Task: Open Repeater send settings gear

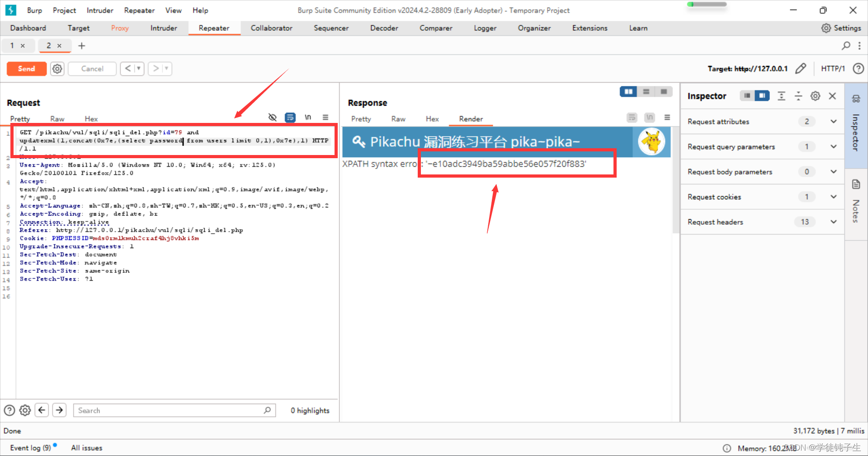Action: pos(57,69)
